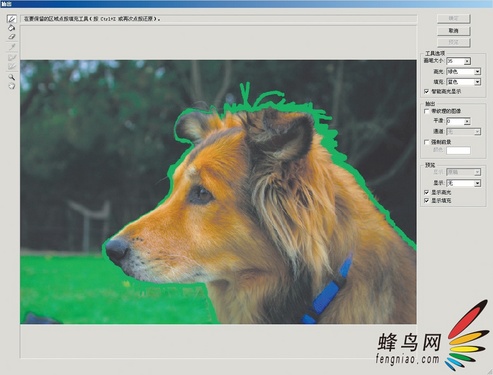Viewport: 493px width, 375px height.
Task: Enable the 带纹理的图像 checkbox
Action: [x=426, y=111]
